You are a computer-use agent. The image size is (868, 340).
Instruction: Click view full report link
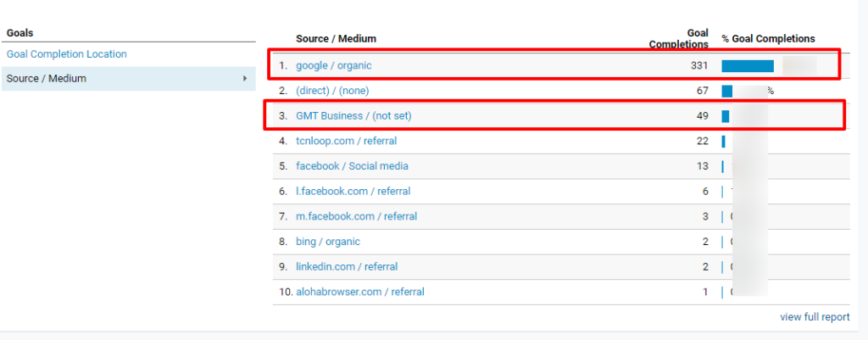point(815,317)
